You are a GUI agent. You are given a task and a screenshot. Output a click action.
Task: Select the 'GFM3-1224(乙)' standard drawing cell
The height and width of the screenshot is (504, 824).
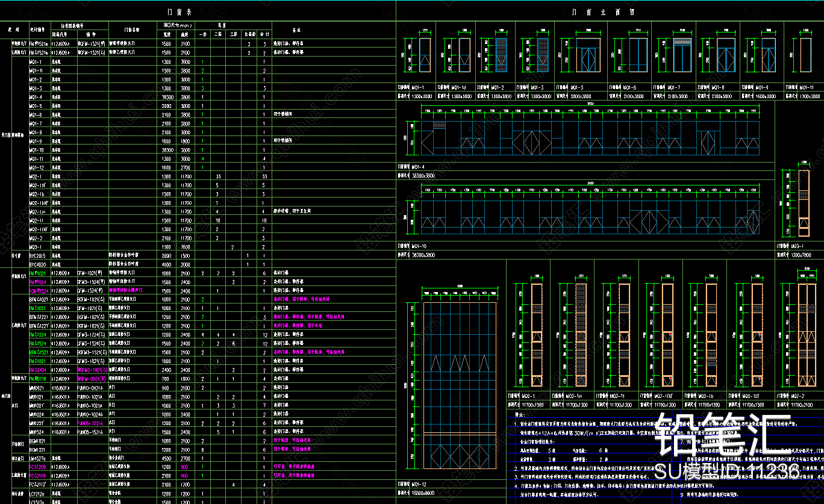click(92, 335)
